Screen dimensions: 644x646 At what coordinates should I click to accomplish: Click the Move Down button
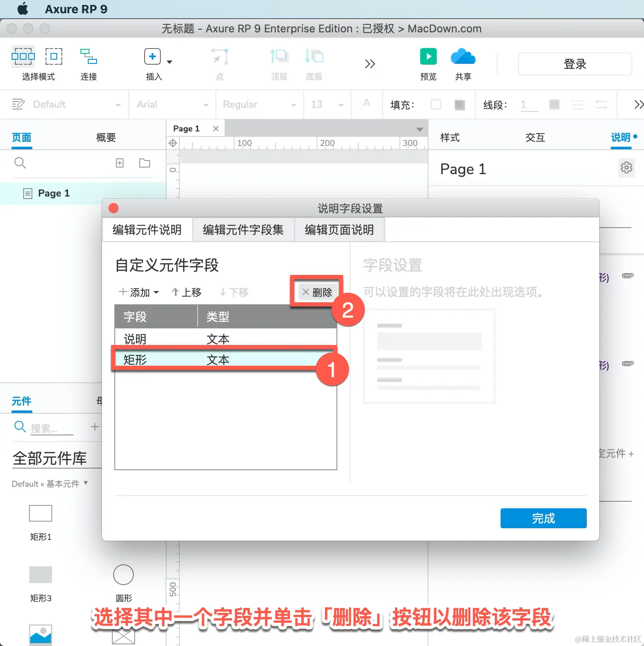(234, 292)
